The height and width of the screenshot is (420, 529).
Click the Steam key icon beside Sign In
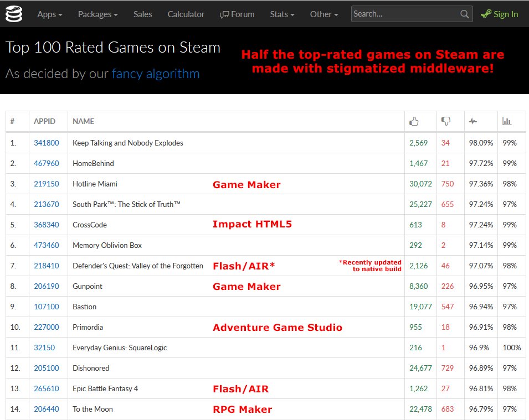click(x=485, y=14)
